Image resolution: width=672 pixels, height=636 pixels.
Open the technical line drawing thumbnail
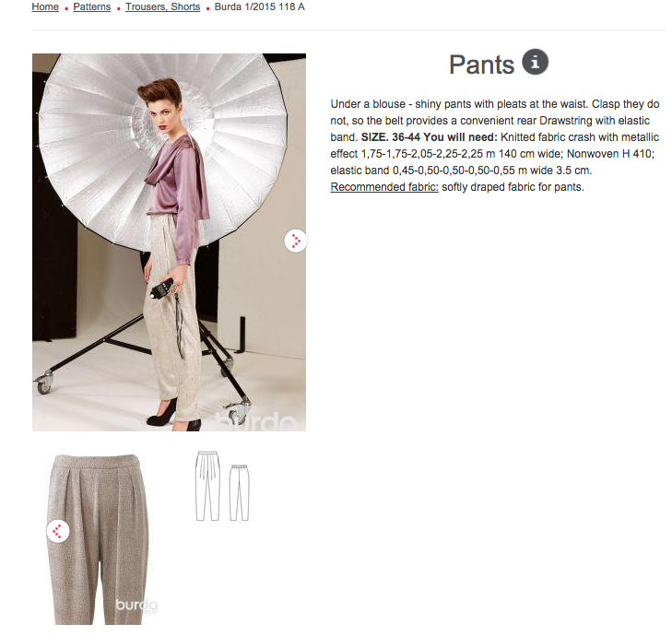222,486
